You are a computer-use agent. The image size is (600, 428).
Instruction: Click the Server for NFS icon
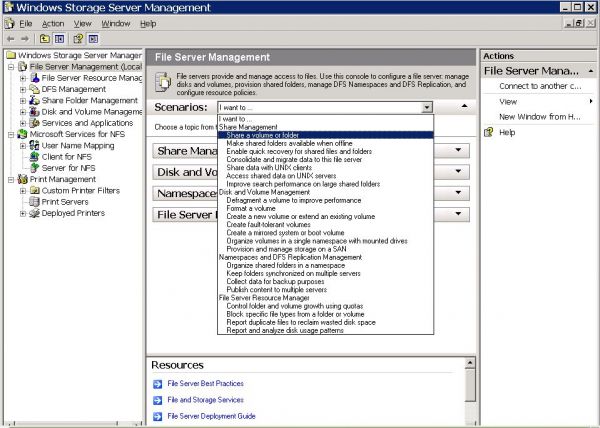(34, 168)
